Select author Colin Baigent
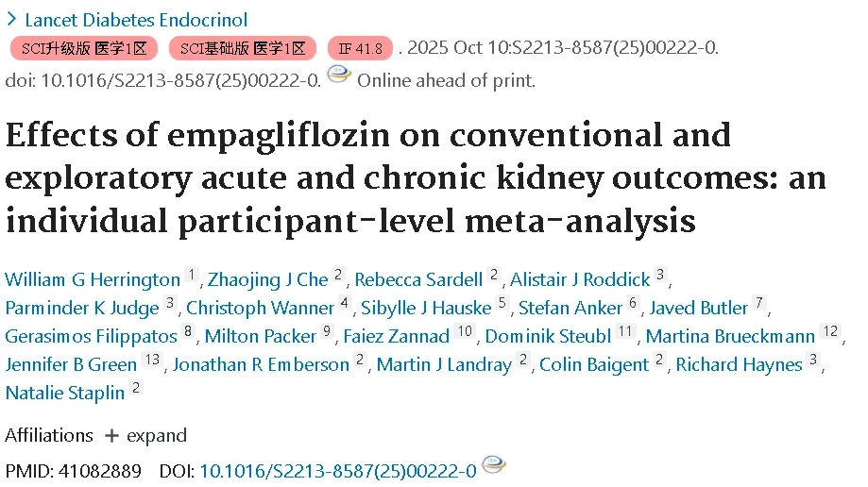 click(594, 364)
